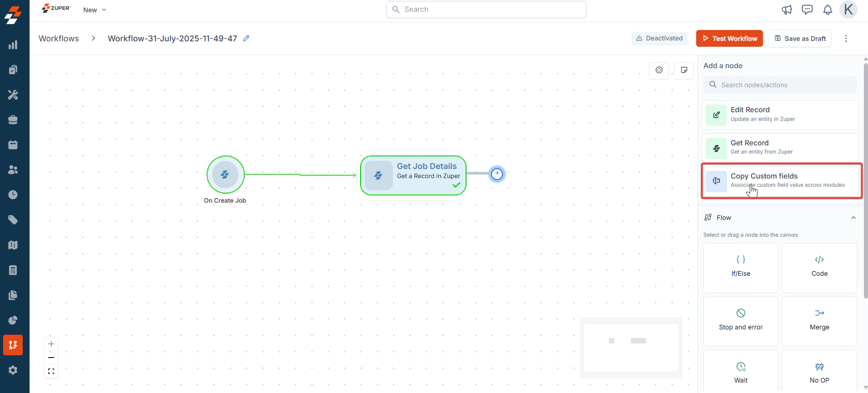Open the calendar sidebar icon
The width and height of the screenshot is (868, 393).
13,144
